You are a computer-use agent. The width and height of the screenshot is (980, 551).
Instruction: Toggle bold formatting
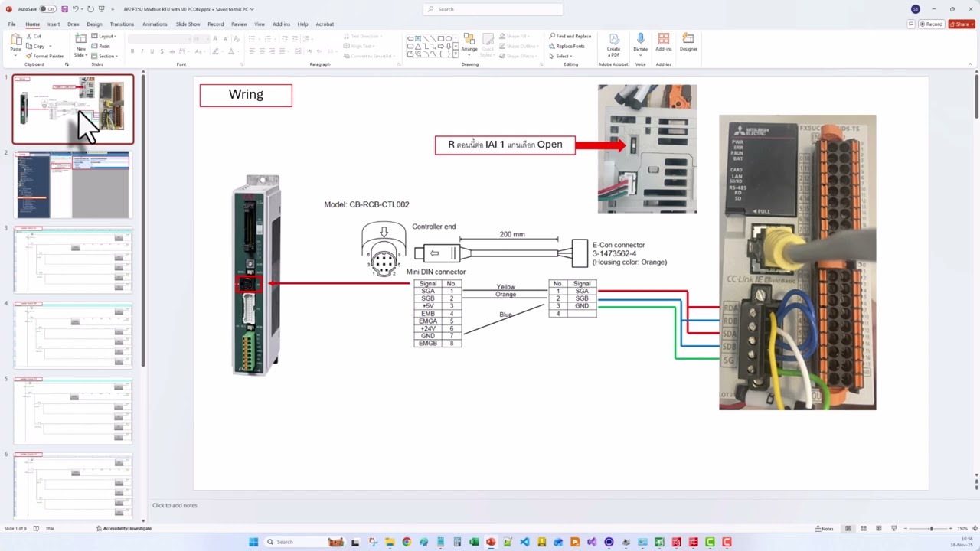[x=132, y=51]
